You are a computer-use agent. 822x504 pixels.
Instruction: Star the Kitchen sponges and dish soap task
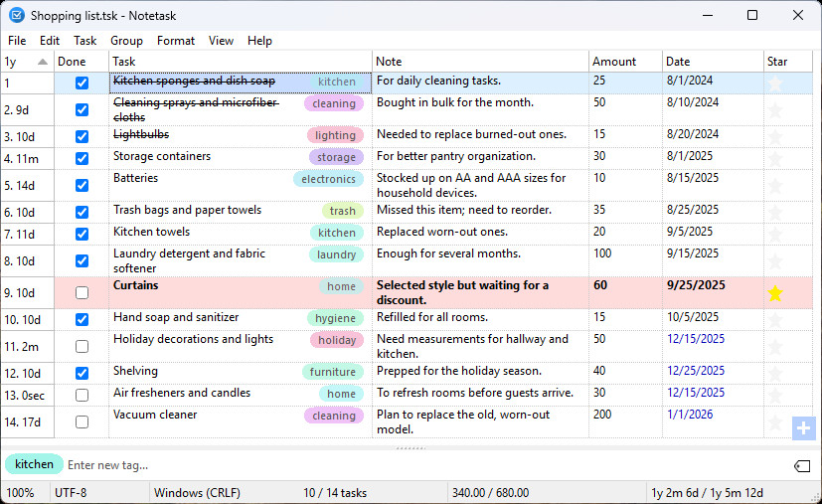tap(775, 83)
